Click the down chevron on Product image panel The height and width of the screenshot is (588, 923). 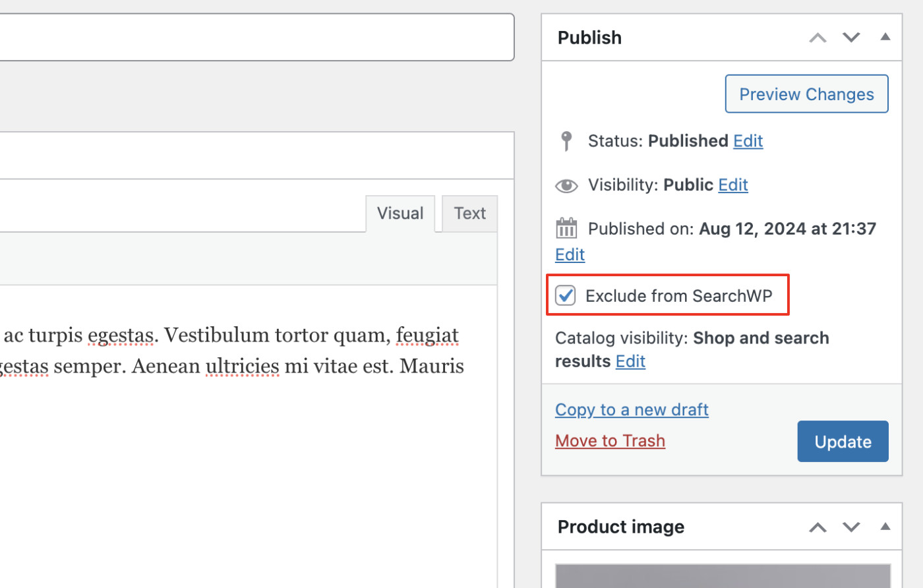[850, 527]
